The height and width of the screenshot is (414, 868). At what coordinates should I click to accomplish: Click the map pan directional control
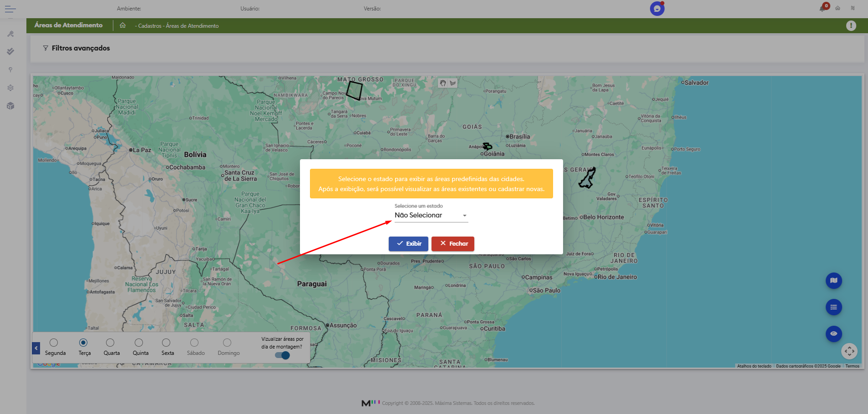(849, 351)
